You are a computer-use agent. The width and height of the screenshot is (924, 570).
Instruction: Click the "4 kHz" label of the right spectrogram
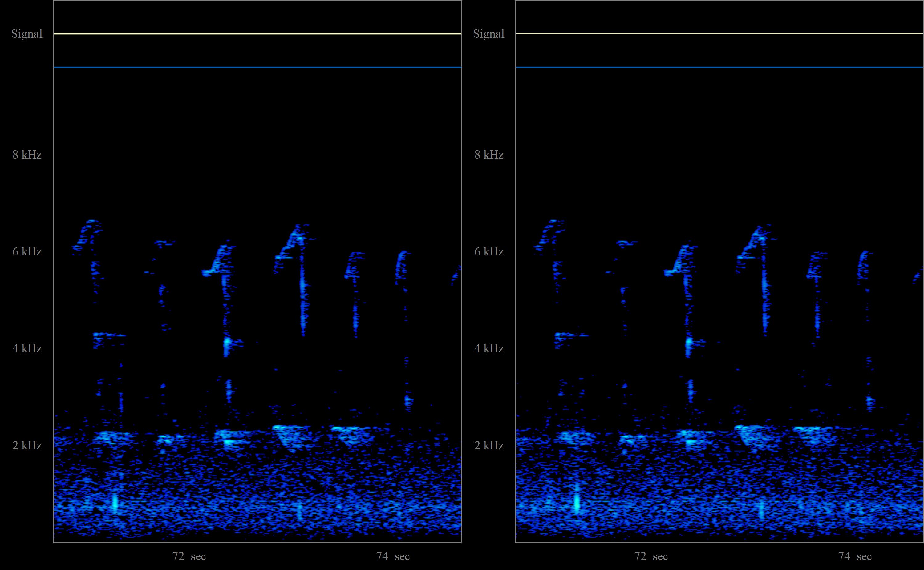[x=489, y=348]
